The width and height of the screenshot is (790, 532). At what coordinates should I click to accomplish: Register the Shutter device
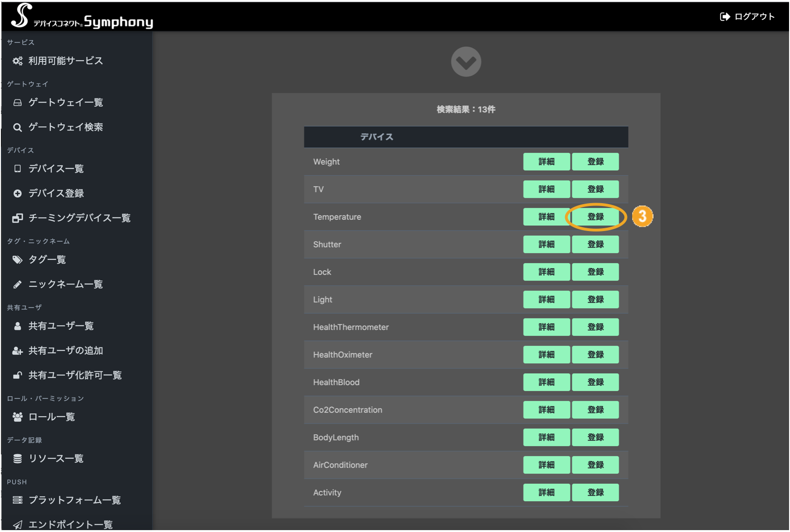tap(595, 244)
